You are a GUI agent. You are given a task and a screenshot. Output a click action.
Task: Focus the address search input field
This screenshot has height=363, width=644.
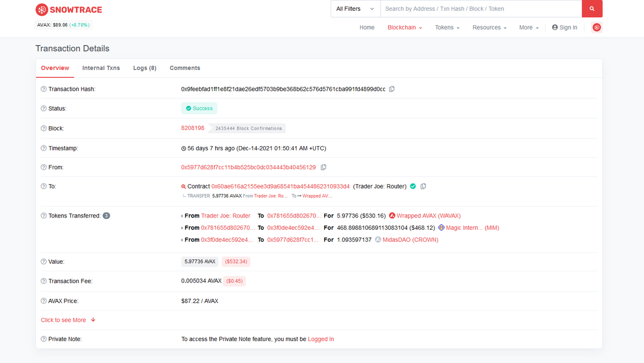pos(481,9)
